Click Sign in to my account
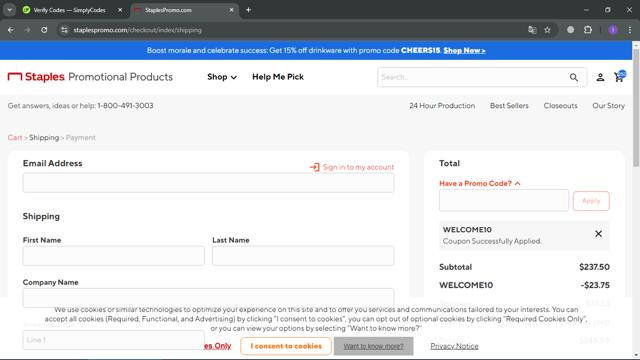Image resolution: width=640 pixels, height=360 pixels. click(352, 167)
